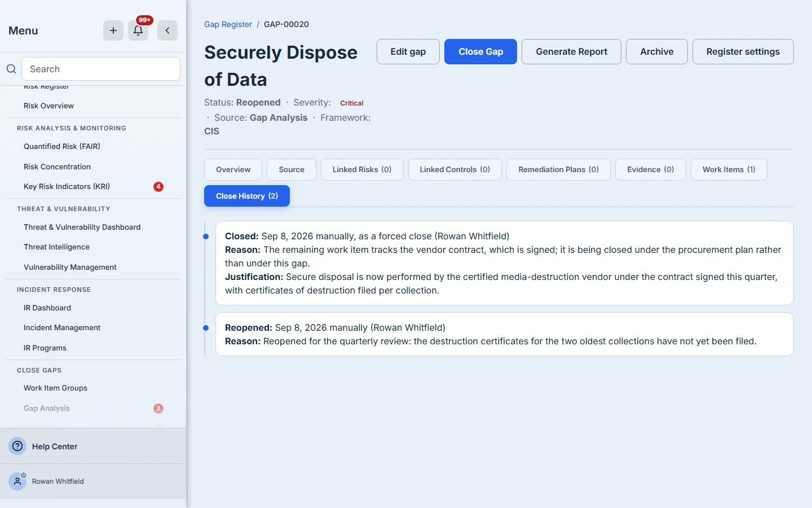Click Generate Report button
This screenshot has height=508, width=812.
571,51
